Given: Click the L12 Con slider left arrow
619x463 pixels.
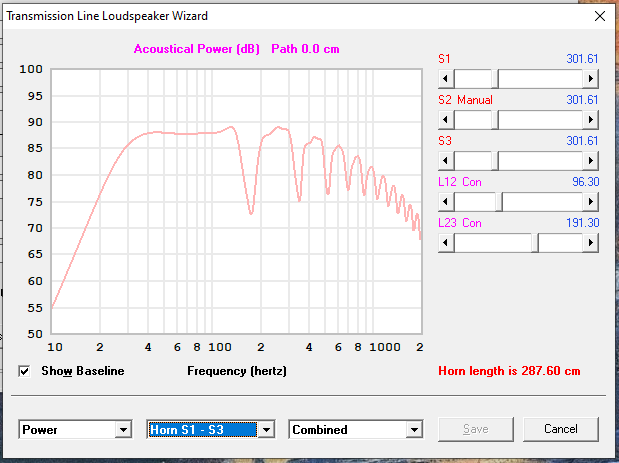Looking at the screenshot, I should (x=446, y=202).
